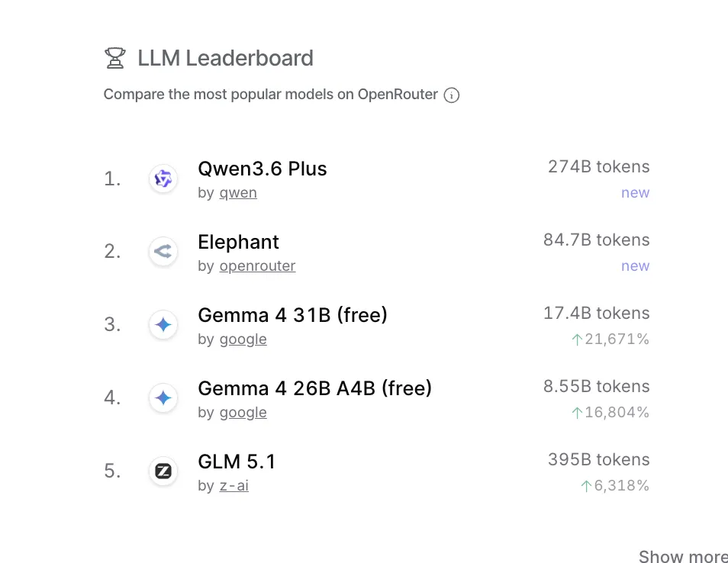Image resolution: width=728 pixels, height=563 pixels.
Task: Open the Elephant model entry
Action: [238, 242]
